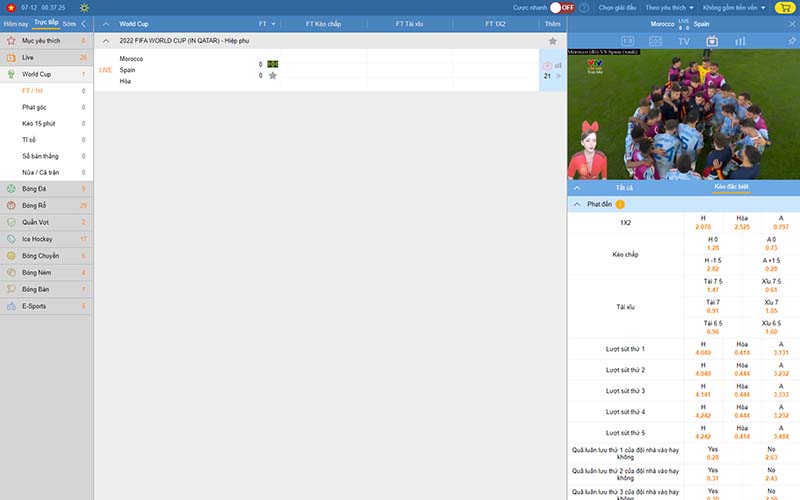The height and width of the screenshot is (500, 800).
Task: Bet on 1X2 home odds 2.070
Action: coord(703,227)
